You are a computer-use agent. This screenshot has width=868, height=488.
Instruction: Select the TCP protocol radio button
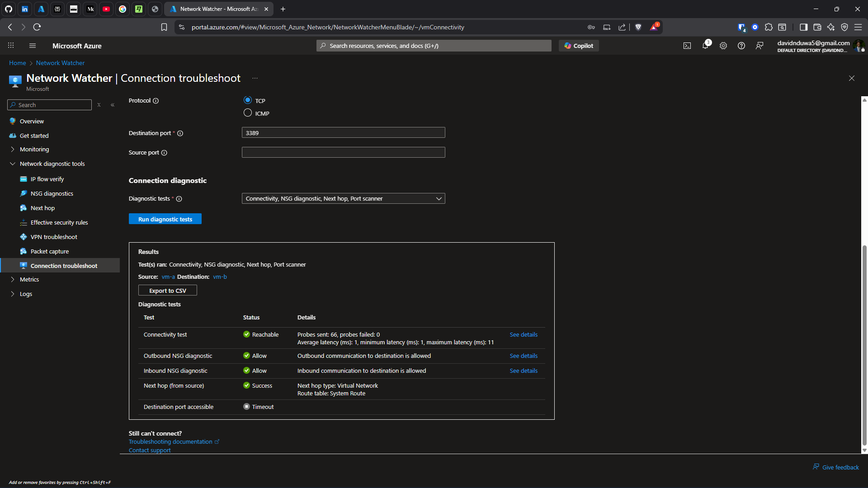click(248, 100)
